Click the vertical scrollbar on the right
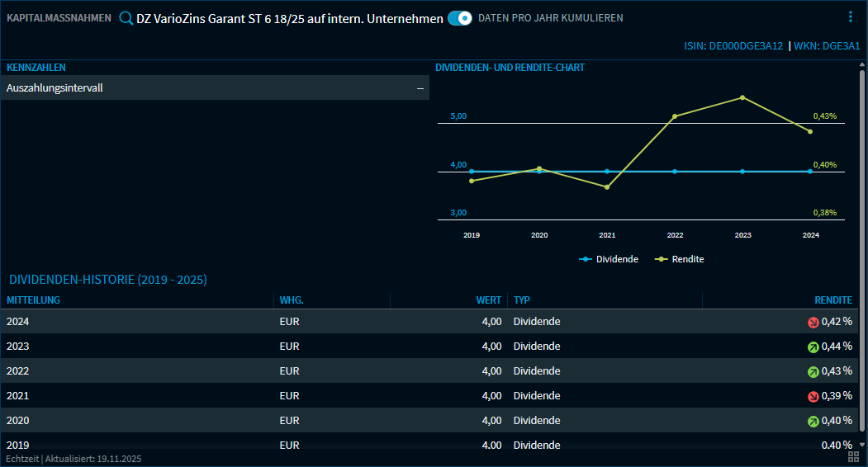Viewport: 868px width, 467px height. tap(862, 248)
